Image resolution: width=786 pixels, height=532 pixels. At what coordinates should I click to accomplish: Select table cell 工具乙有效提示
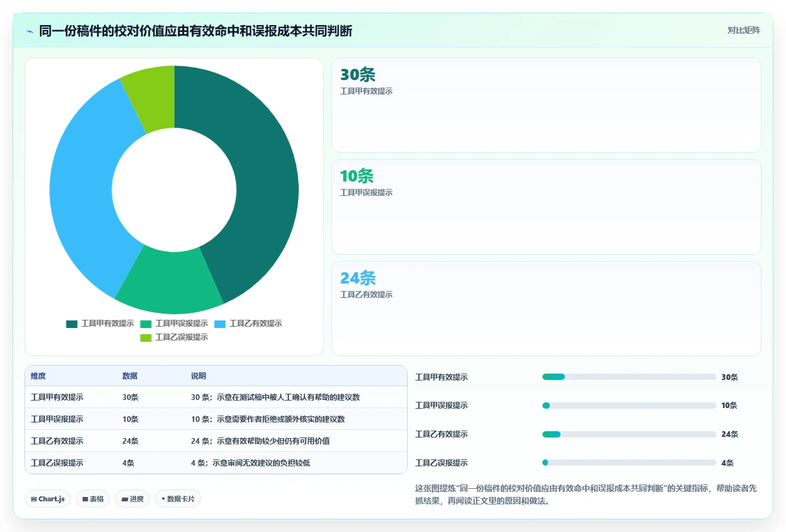[57, 441]
